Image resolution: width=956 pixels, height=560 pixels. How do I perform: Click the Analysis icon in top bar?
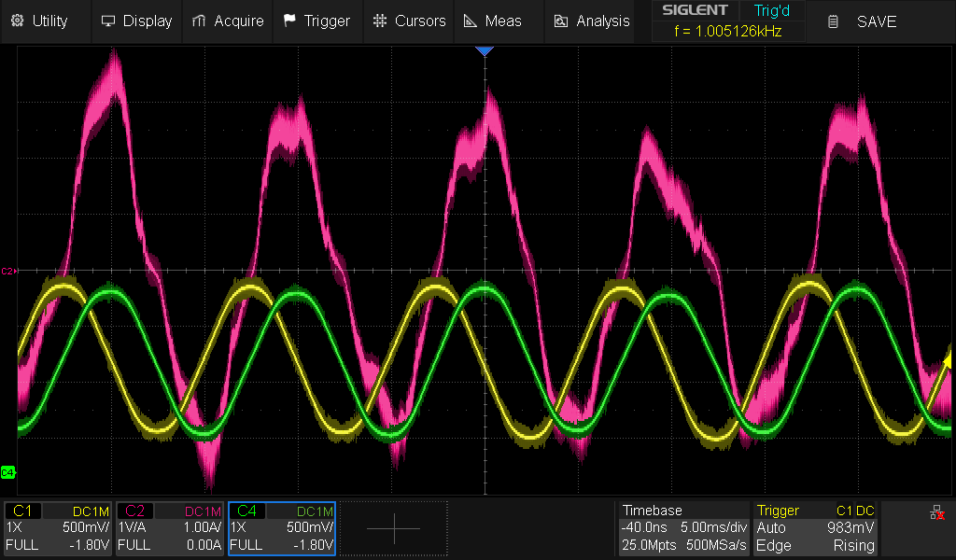coord(560,21)
